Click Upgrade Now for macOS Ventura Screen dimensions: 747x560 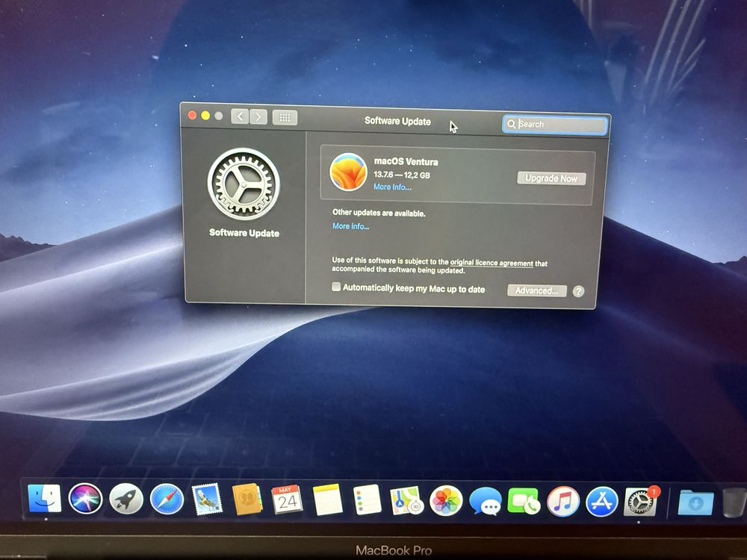(x=551, y=178)
